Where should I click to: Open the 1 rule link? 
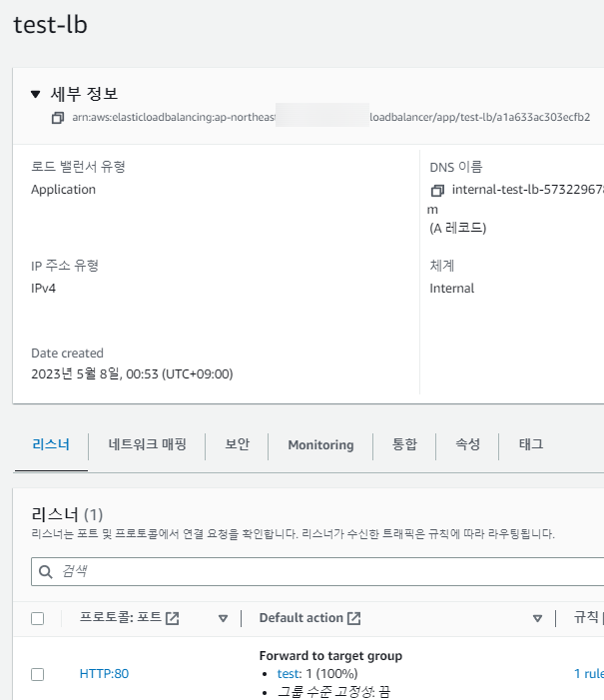pyautogui.click(x=589, y=674)
